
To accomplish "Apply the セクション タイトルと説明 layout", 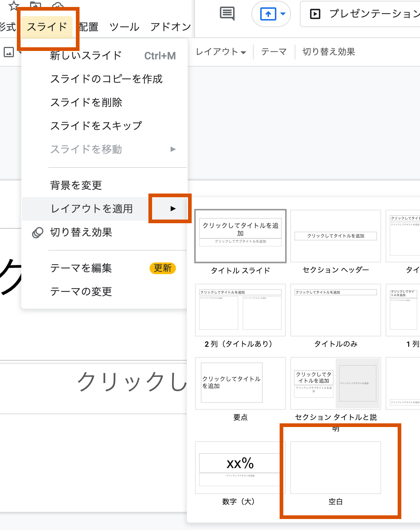I will click(x=336, y=383).
